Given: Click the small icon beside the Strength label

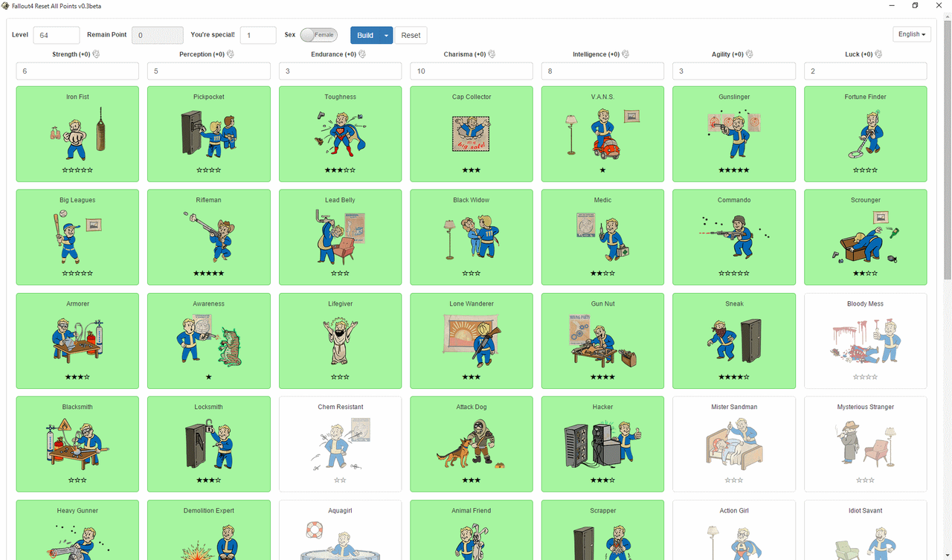Looking at the screenshot, I should tap(96, 54).
